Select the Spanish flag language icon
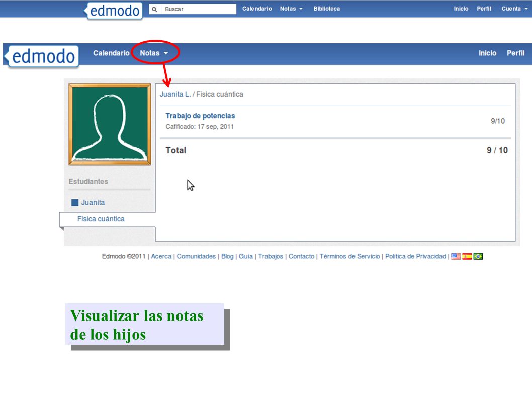 (x=467, y=256)
